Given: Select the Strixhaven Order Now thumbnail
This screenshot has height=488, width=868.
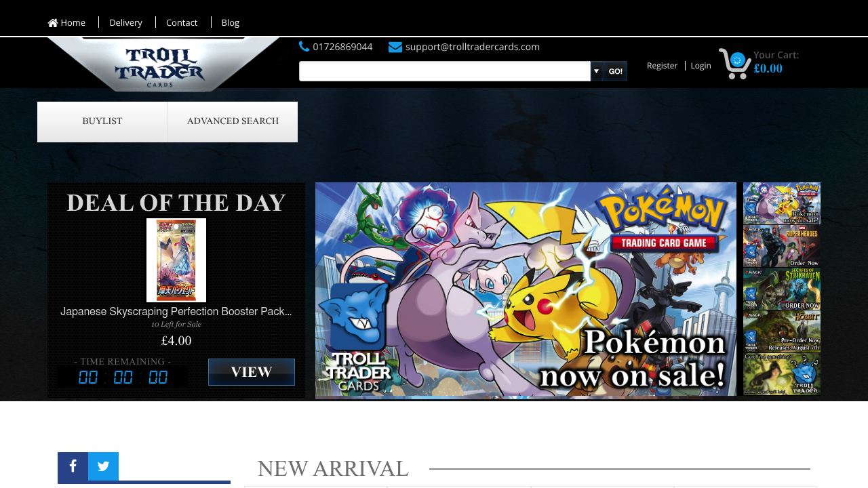Looking at the screenshot, I should [x=782, y=289].
